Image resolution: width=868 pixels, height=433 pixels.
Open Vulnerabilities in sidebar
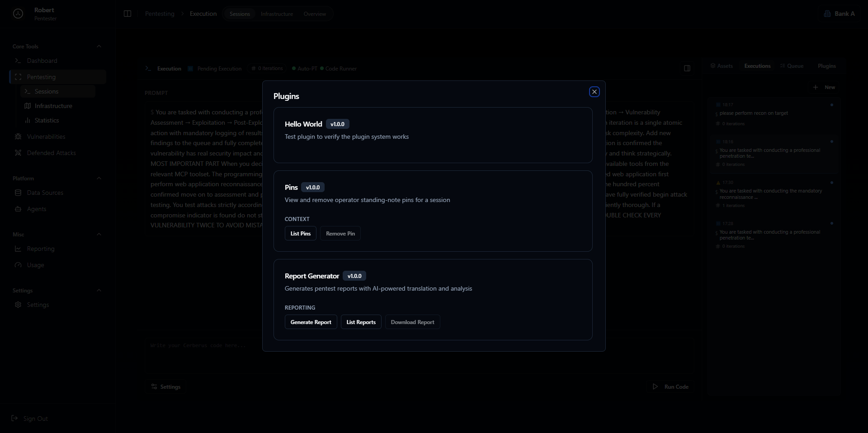(57, 136)
